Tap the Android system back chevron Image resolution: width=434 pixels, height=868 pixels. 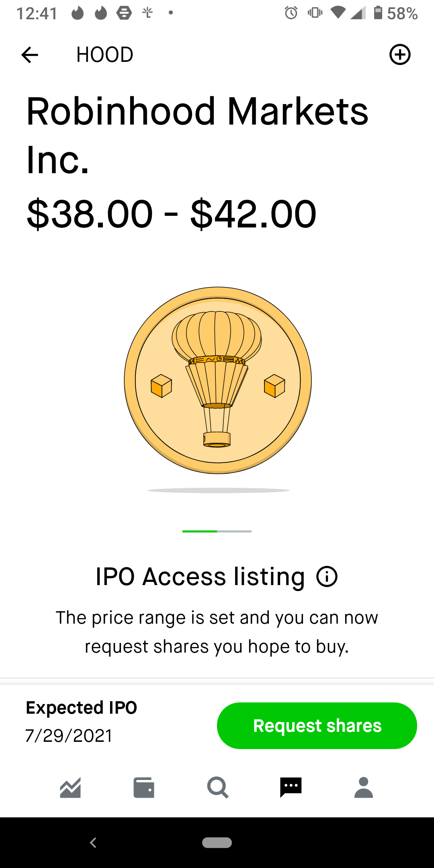click(x=93, y=842)
